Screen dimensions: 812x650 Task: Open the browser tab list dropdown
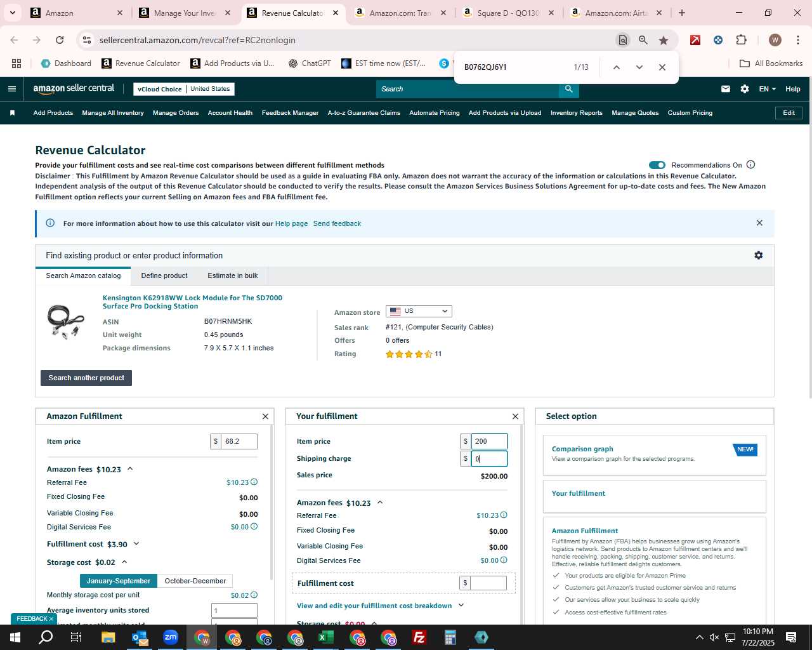click(12, 13)
